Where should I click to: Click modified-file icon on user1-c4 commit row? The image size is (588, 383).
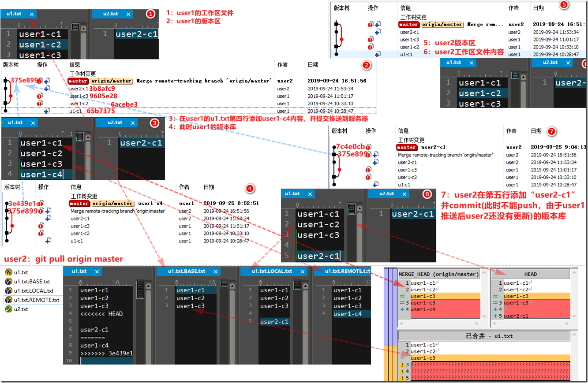pyautogui.click(x=41, y=203)
